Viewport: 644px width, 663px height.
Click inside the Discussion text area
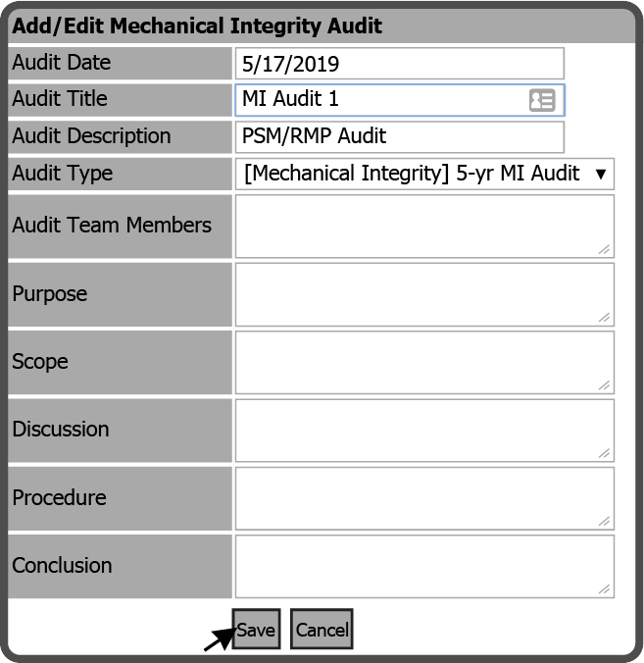(x=424, y=431)
